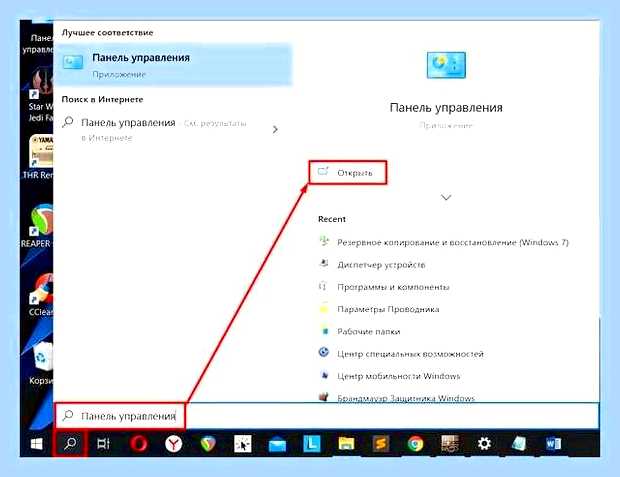Open Брандмауэр Защитника Windows from Recent
The image size is (620, 477).
point(397,398)
